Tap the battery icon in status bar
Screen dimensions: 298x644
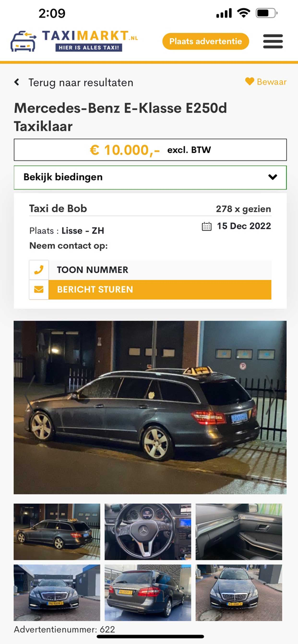point(266,13)
